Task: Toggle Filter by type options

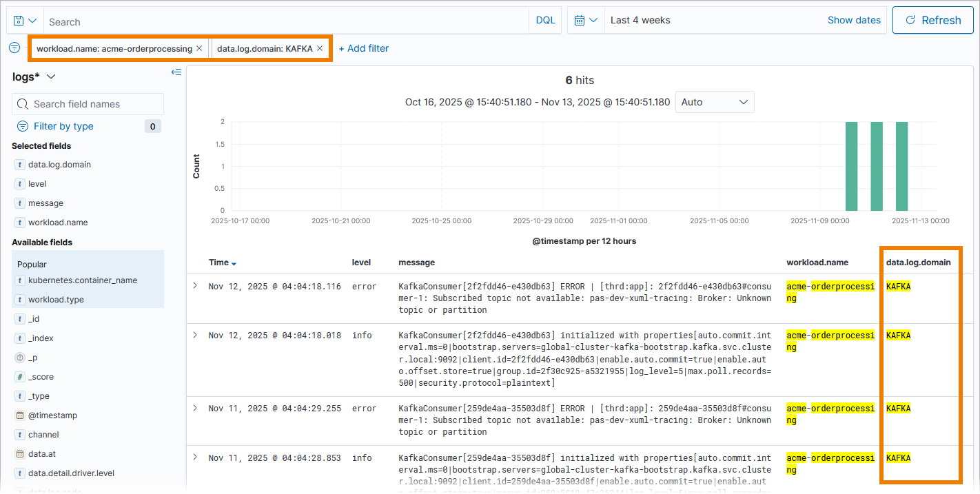Action: (63, 126)
